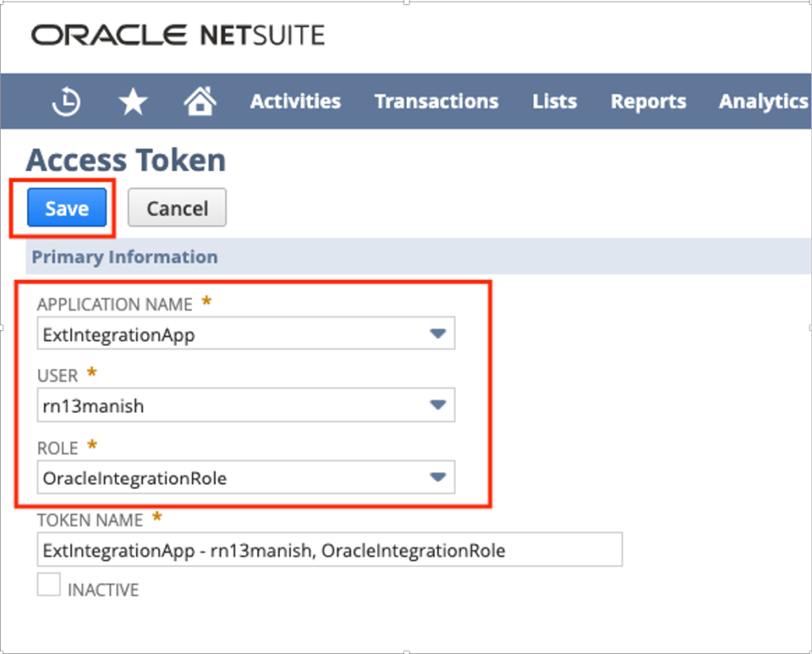Expand the Role dropdown arrow
Image resolution: width=812 pixels, height=654 pixels.
437,478
